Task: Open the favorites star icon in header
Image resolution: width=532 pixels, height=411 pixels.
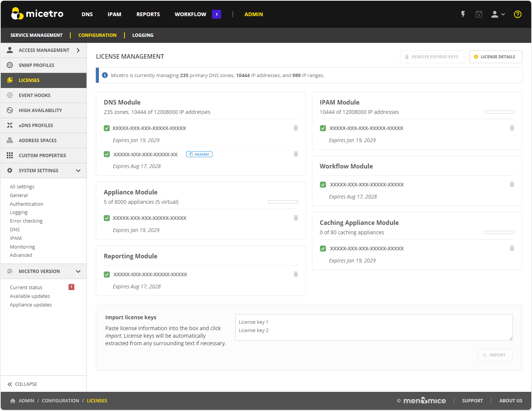Action: coord(479,14)
